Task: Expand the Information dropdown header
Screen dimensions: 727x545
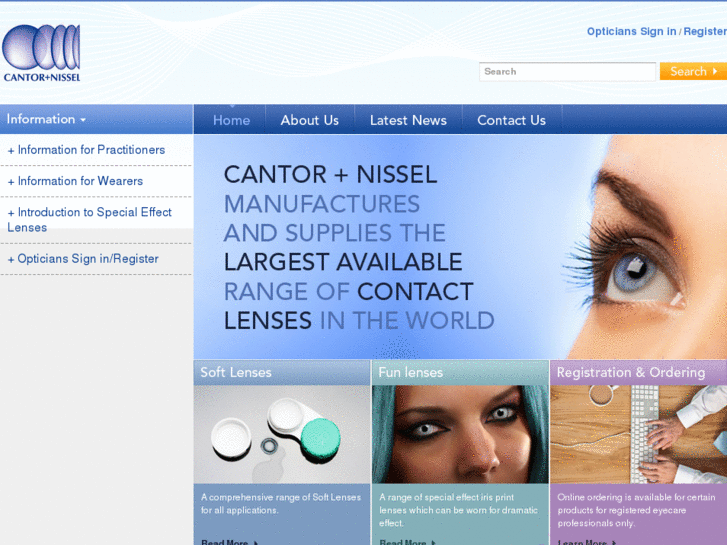Action: pyautogui.click(x=96, y=119)
